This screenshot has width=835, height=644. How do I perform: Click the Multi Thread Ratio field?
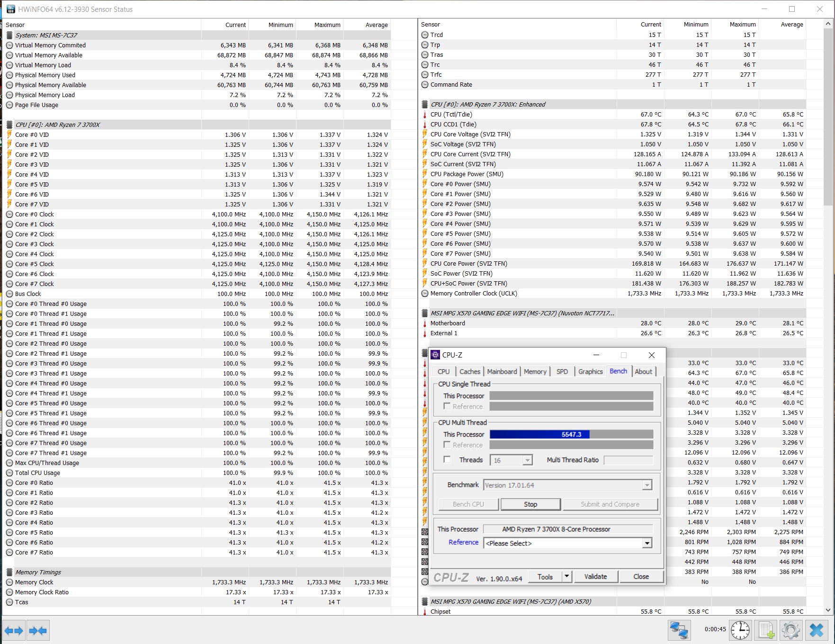coord(628,460)
